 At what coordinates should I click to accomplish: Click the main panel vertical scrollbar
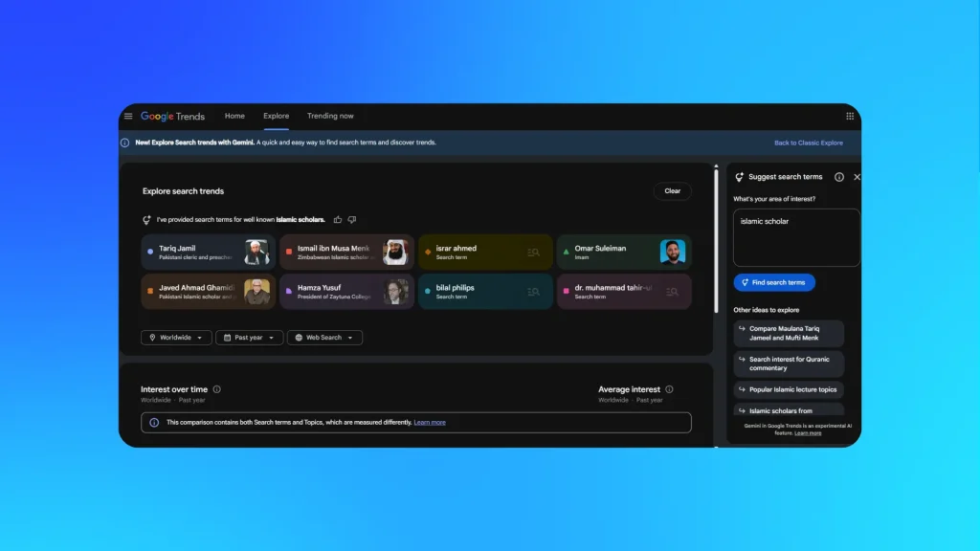click(716, 239)
